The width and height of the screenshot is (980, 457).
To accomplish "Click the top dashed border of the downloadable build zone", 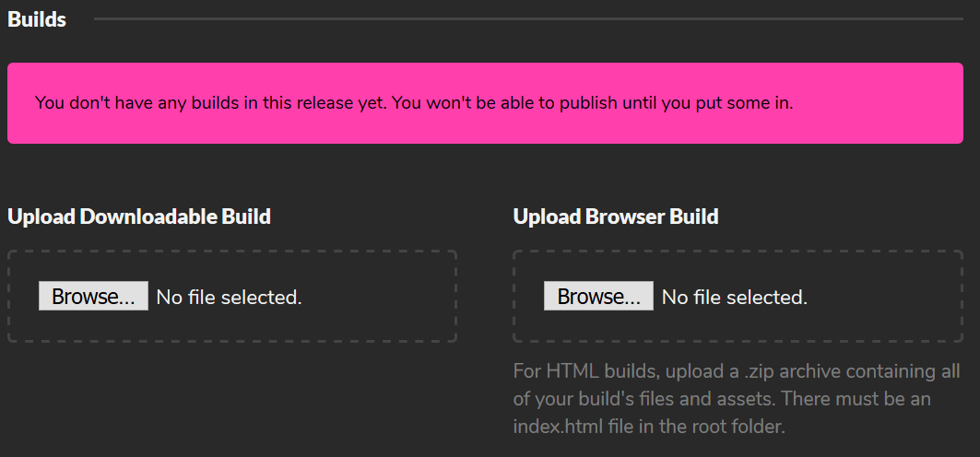I will click(232, 252).
